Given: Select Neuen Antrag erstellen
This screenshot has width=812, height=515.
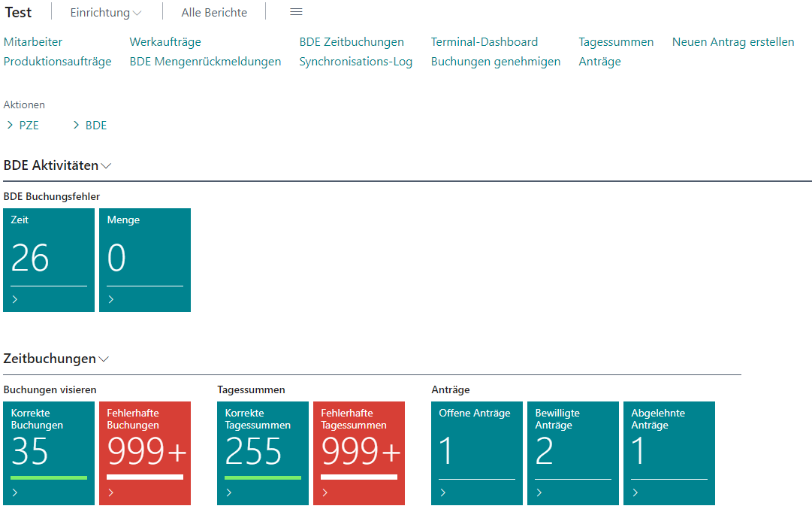Looking at the screenshot, I should [x=733, y=42].
